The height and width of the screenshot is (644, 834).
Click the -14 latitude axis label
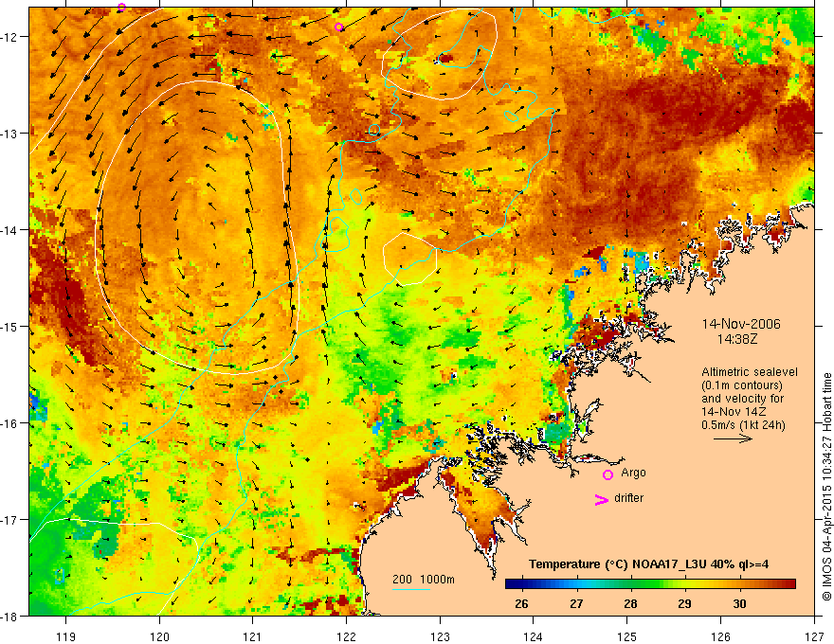[9, 230]
